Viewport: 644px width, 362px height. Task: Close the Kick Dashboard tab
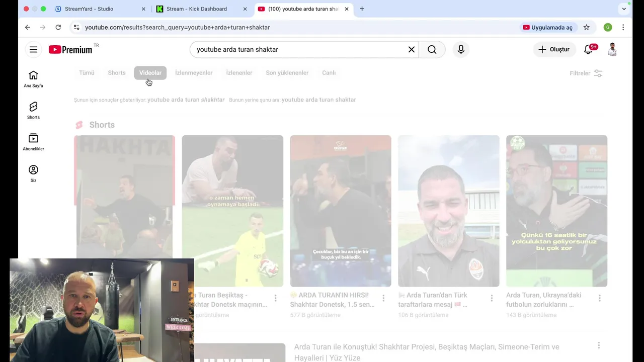(x=245, y=9)
